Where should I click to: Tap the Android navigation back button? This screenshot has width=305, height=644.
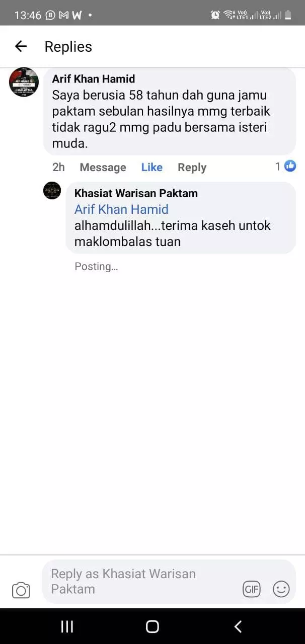tap(238, 626)
